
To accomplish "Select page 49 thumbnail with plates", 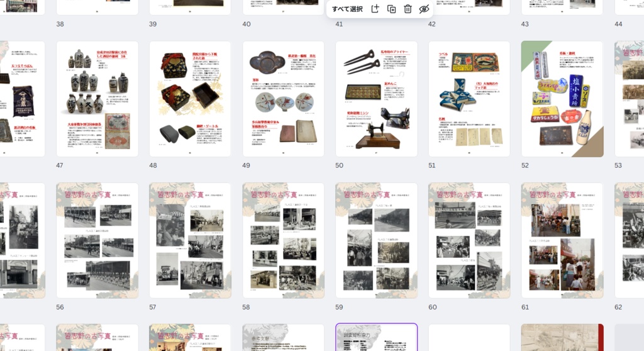I will tap(284, 99).
